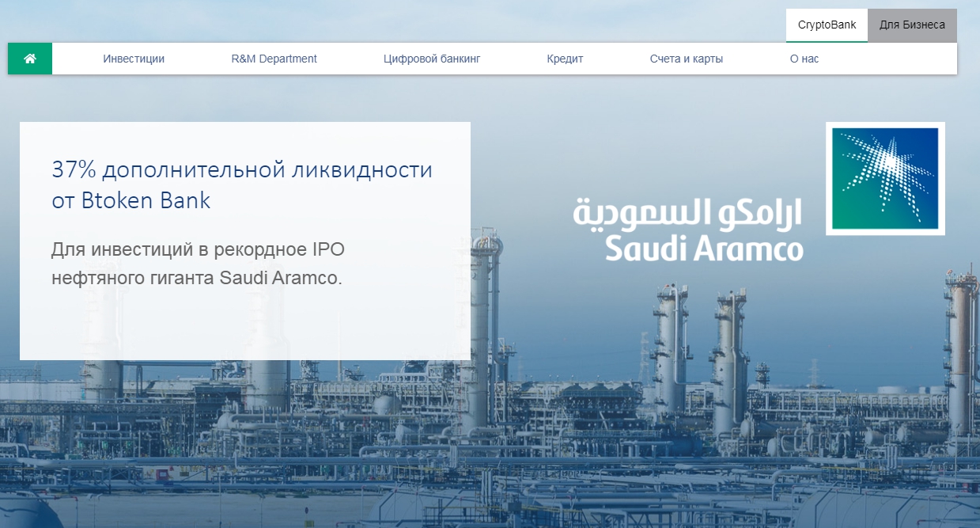
Task: Switch to the CryptoBank tab
Action: (827, 25)
